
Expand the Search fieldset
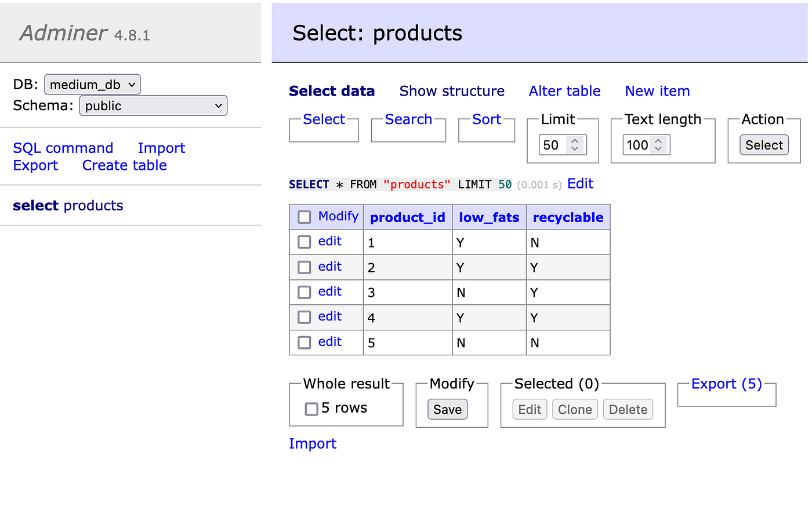click(408, 119)
